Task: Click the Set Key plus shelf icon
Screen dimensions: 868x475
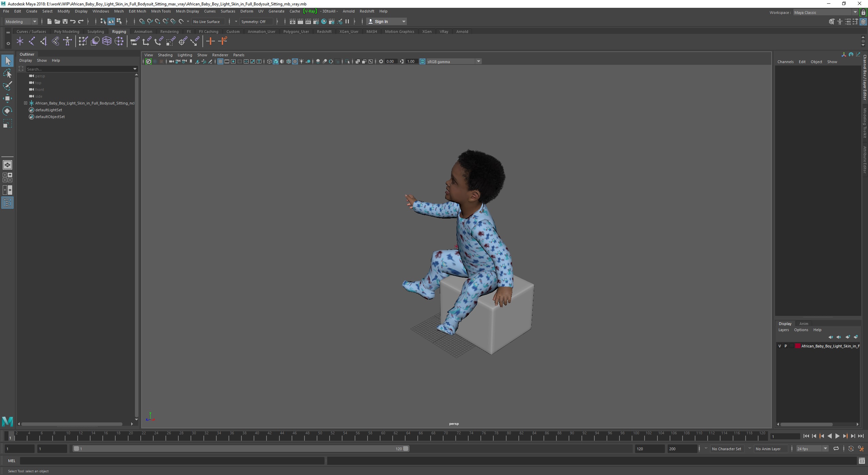Action: tap(210, 41)
